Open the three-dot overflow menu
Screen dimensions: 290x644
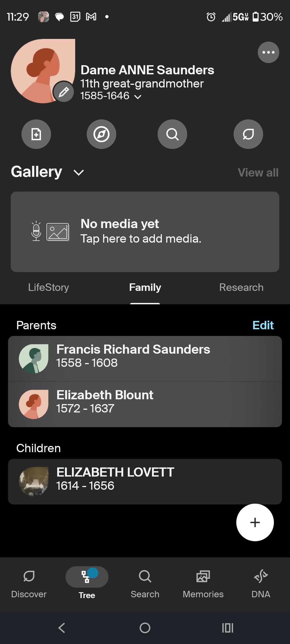[268, 52]
